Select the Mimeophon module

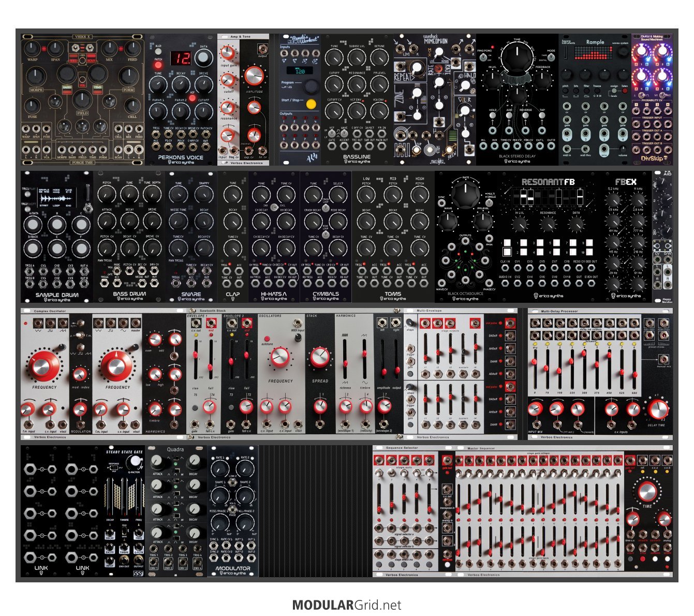point(434,100)
